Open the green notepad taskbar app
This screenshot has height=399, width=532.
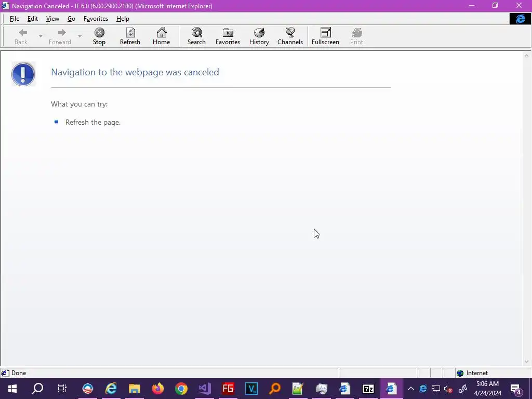298,389
